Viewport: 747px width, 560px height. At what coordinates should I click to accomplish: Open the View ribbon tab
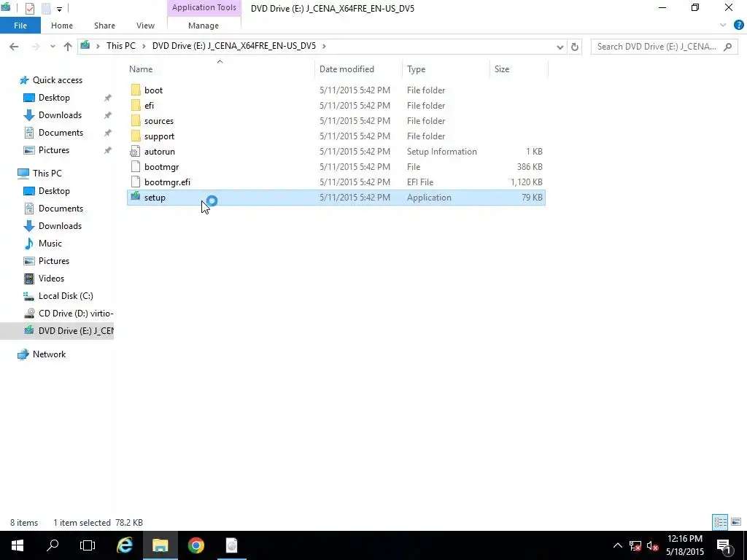pyautogui.click(x=145, y=26)
